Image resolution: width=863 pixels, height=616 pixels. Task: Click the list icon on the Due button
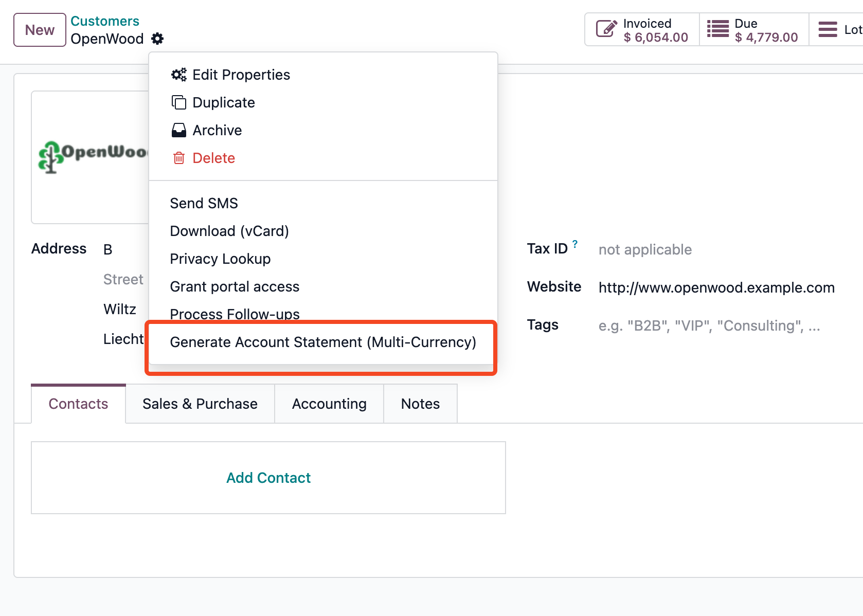tap(717, 29)
